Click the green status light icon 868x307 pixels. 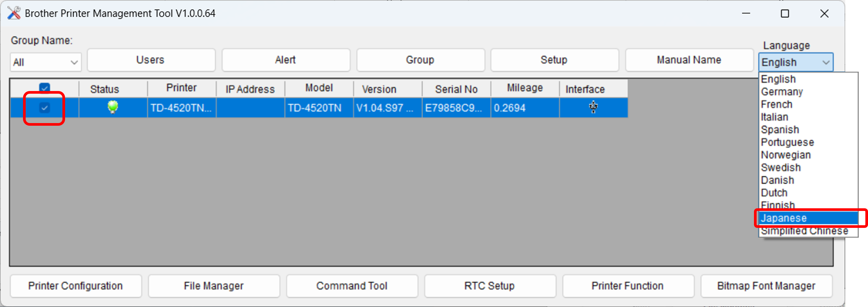click(x=112, y=107)
